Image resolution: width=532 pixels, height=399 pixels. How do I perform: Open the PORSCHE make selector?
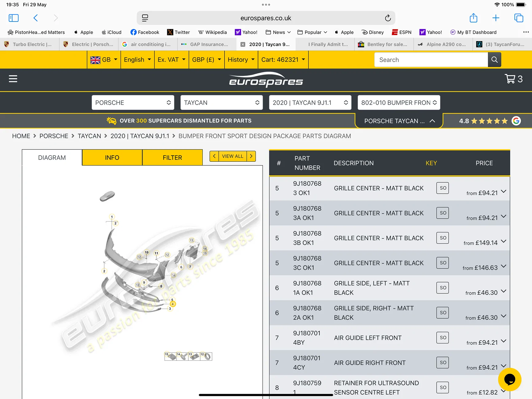tap(133, 103)
